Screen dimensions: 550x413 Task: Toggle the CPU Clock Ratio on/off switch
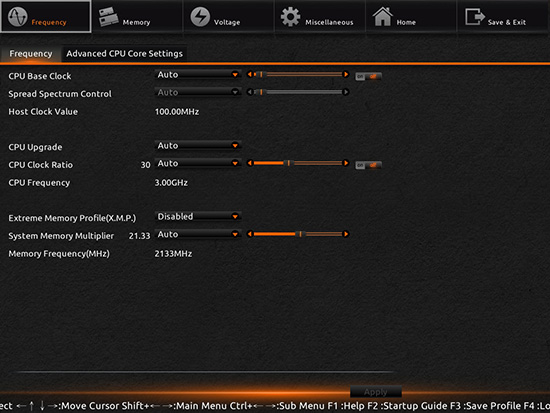pos(368,165)
